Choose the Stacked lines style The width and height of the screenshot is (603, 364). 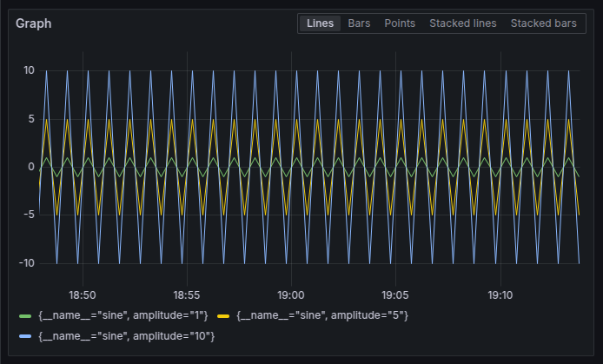(462, 23)
